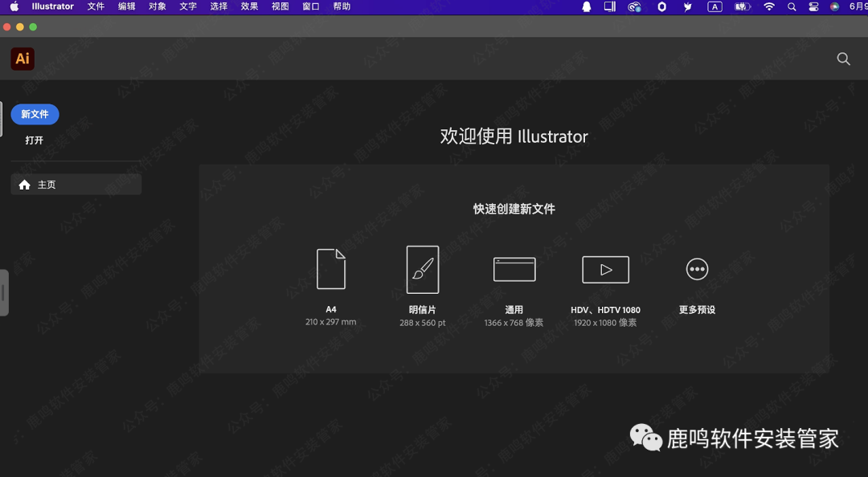Screen dimensions: 868x477
Task: Pick the HDV、HDTV 1080 video preset icon
Action: (x=605, y=269)
